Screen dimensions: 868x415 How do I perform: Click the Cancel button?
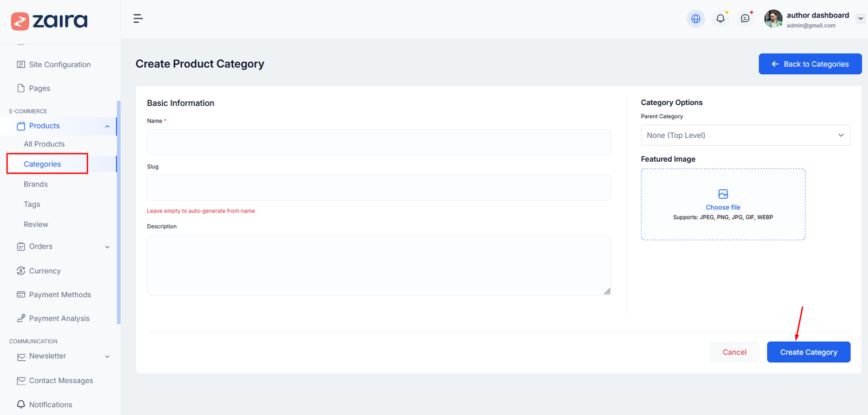tap(734, 352)
